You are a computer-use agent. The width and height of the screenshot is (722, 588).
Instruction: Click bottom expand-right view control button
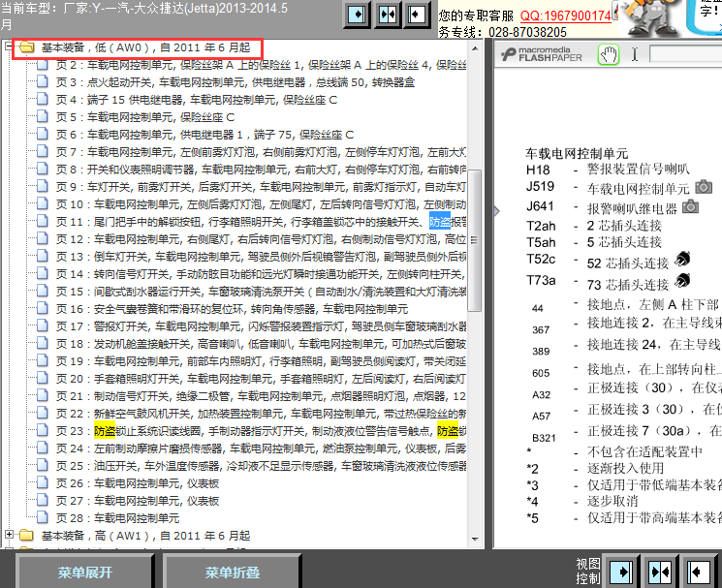621,573
